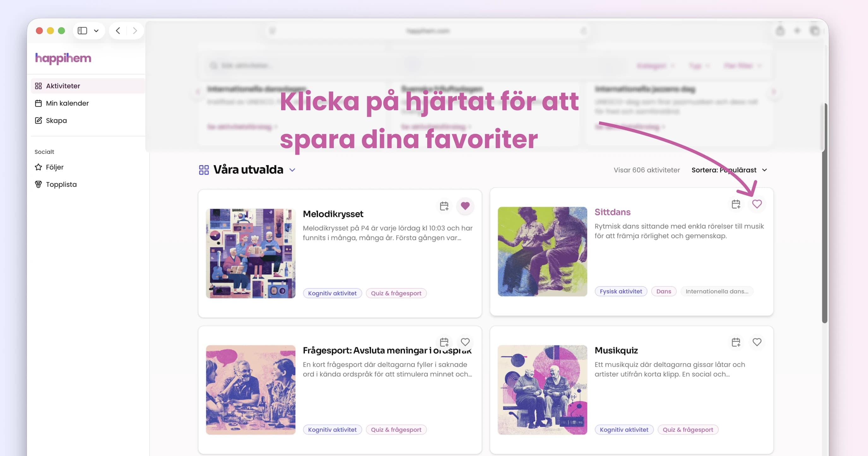The image size is (868, 456).
Task: Click the page vertical scrollbar
Action: coord(824,213)
